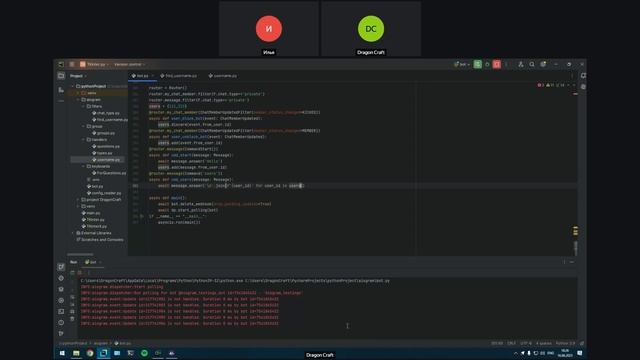Open the Project tool window icon
This screenshot has height=360, width=640.
pyautogui.click(x=61, y=76)
